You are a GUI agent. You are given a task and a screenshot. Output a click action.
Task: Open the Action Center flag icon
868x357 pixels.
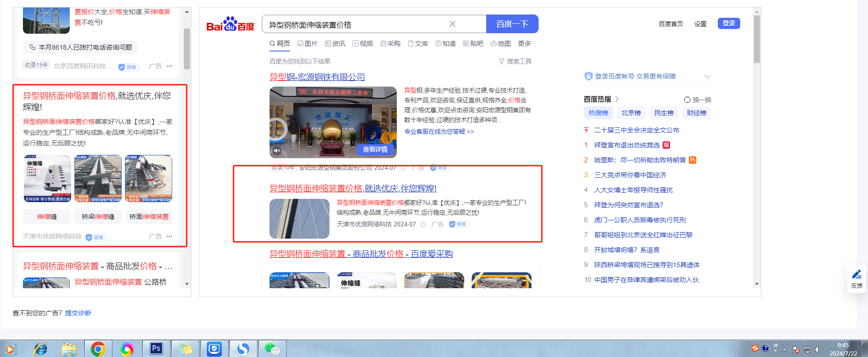pos(796,350)
